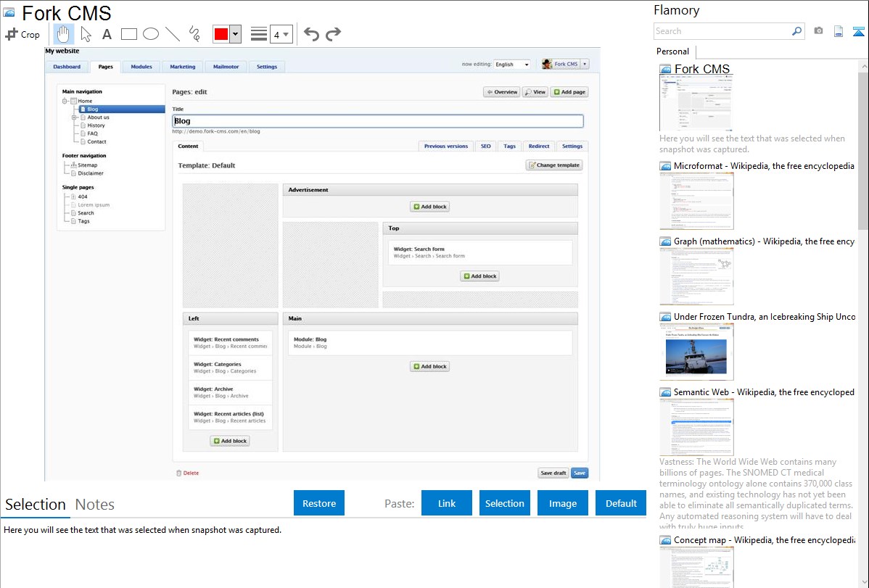Open the Fork CMS snapshot thumbnail

pos(696,104)
